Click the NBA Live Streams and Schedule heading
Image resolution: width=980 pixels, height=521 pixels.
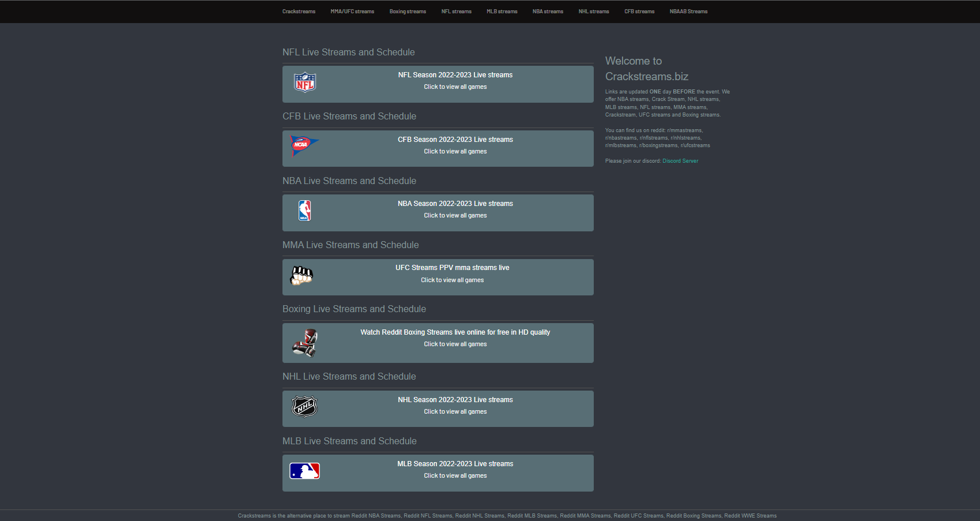pyautogui.click(x=349, y=181)
